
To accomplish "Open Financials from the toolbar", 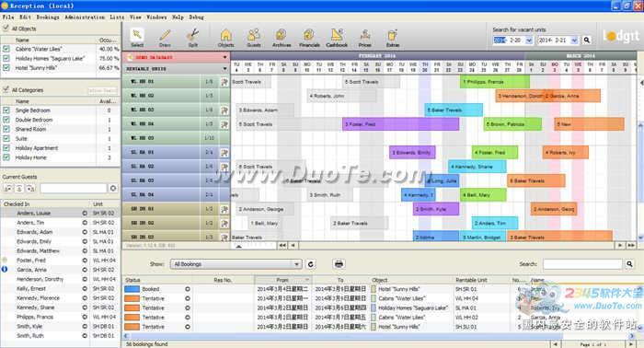I will pyautogui.click(x=309, y=38).
